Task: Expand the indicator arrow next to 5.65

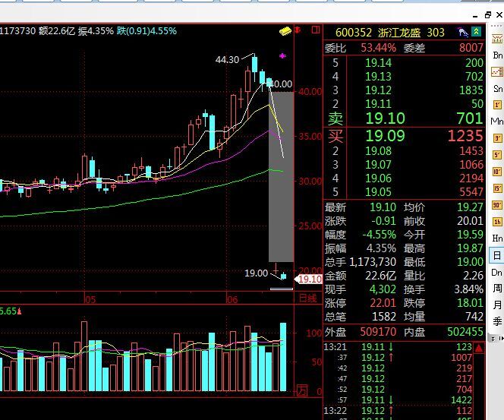Action: tap(20, 311)
